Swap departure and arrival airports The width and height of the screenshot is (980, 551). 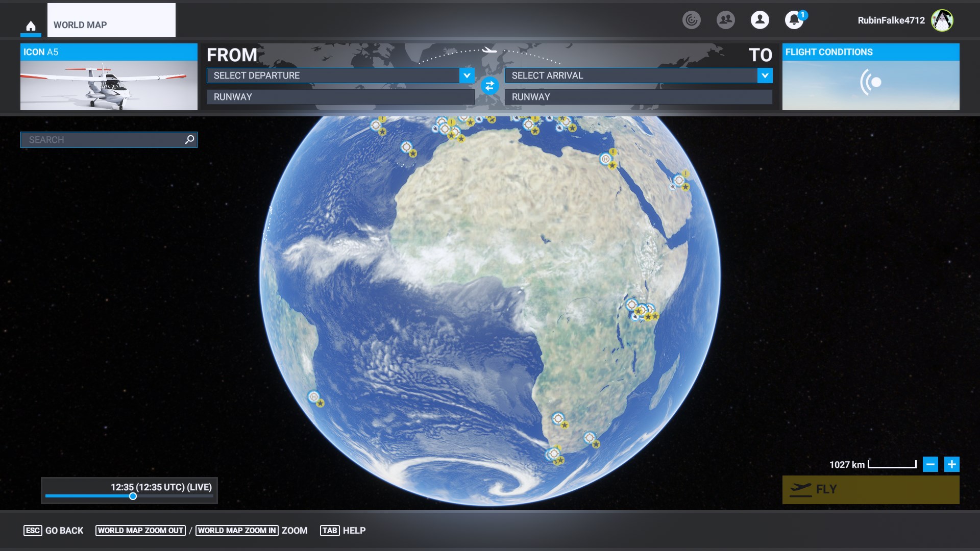tap(489, 86)
